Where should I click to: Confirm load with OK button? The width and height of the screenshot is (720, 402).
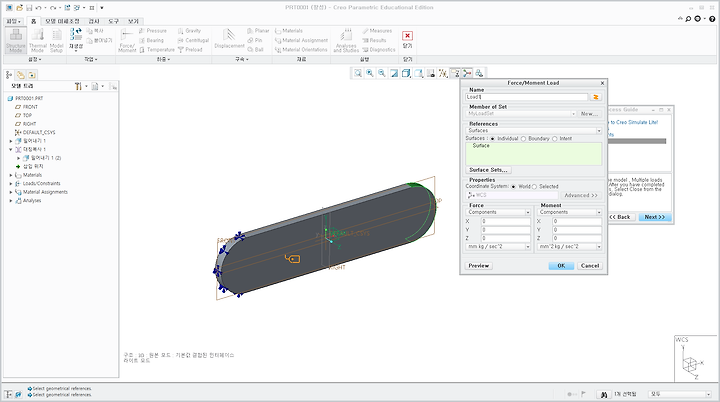point(561,266)
